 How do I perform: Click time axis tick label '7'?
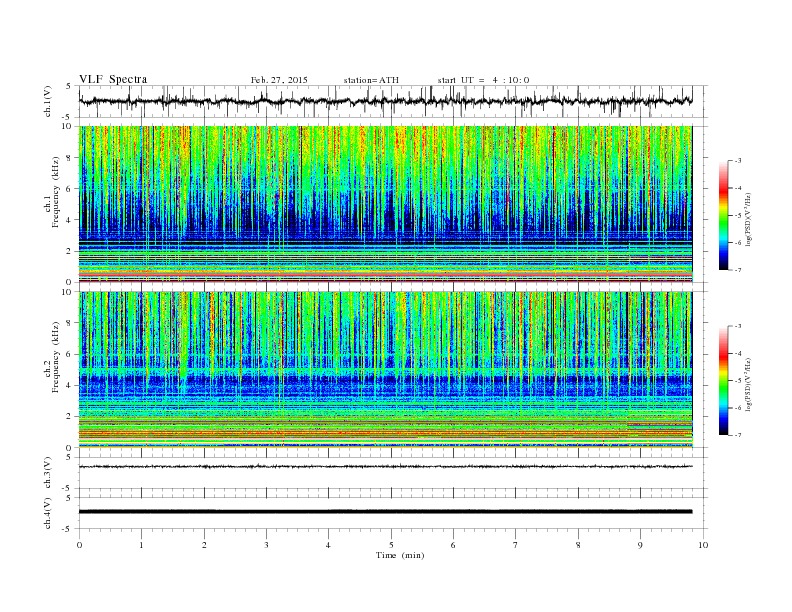(516, 545)
